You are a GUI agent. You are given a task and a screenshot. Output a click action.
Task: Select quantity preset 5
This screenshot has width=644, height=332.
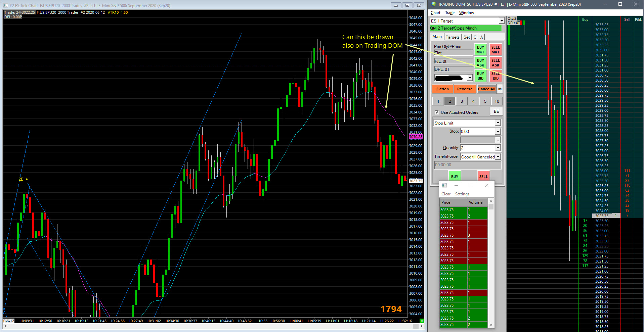tap(485, 101)
